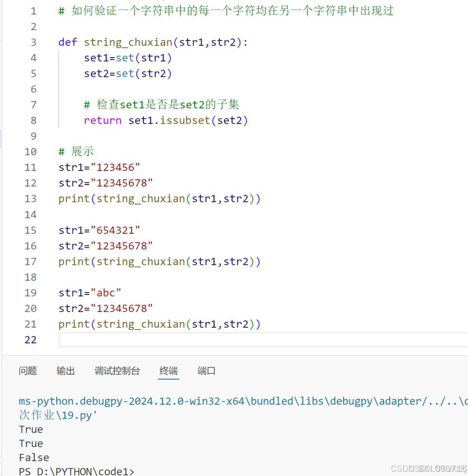Open the 输出 panel tab
Image resolution: width=468 pixels, height=476 pixels.
click(66, 370)
